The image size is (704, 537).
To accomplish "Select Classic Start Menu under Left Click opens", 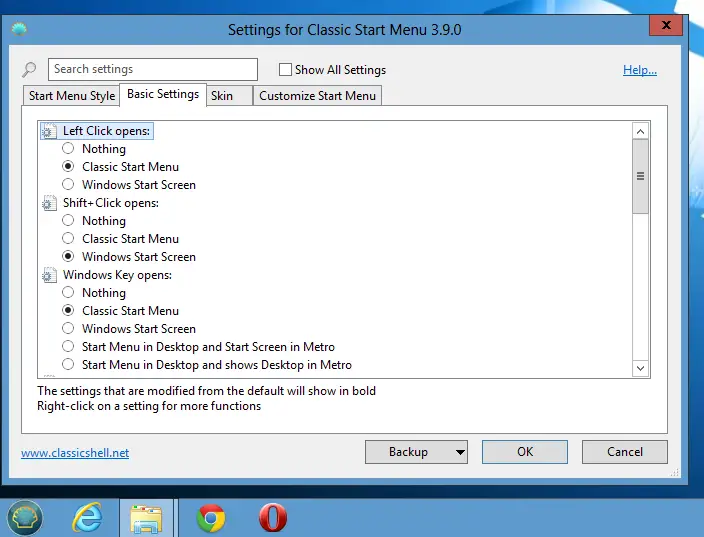I will (x=68, y=166).
